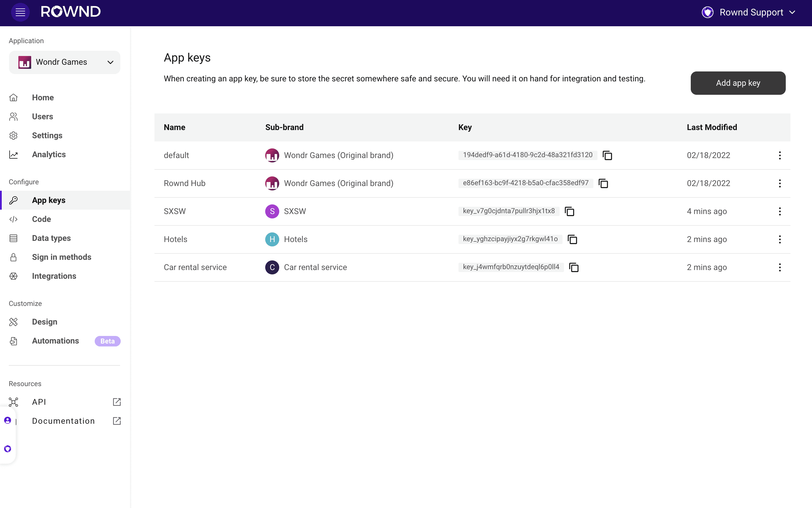
Task: Click the Add app key button
Action: coord(738,83)
